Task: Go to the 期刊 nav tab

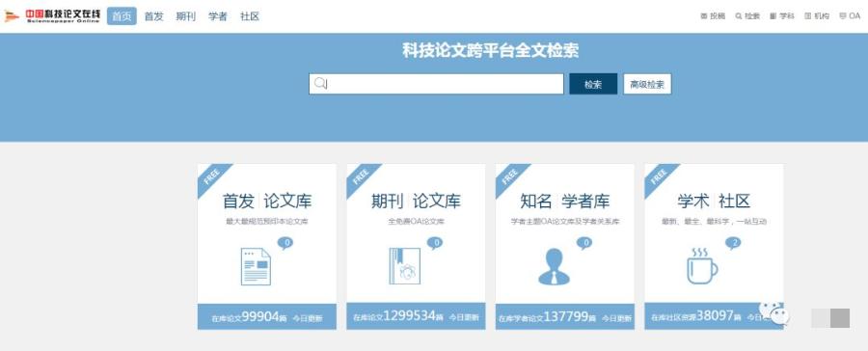Action: (x=186, y=16)
